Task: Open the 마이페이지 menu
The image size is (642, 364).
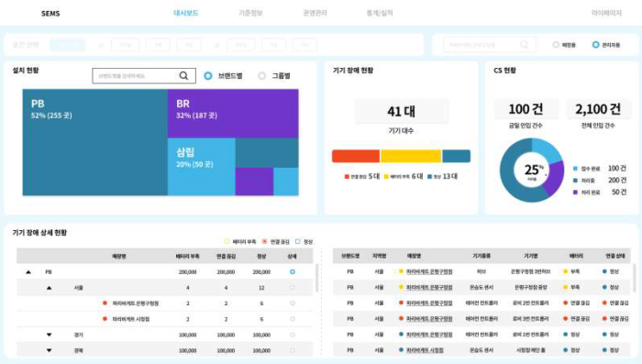Action: pos(606,13)
